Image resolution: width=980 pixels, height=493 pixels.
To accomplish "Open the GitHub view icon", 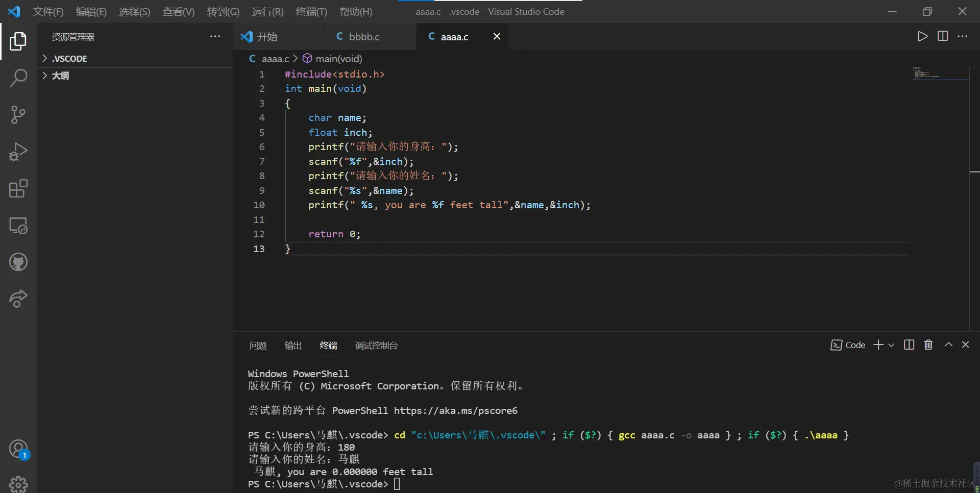I will 18,262.
